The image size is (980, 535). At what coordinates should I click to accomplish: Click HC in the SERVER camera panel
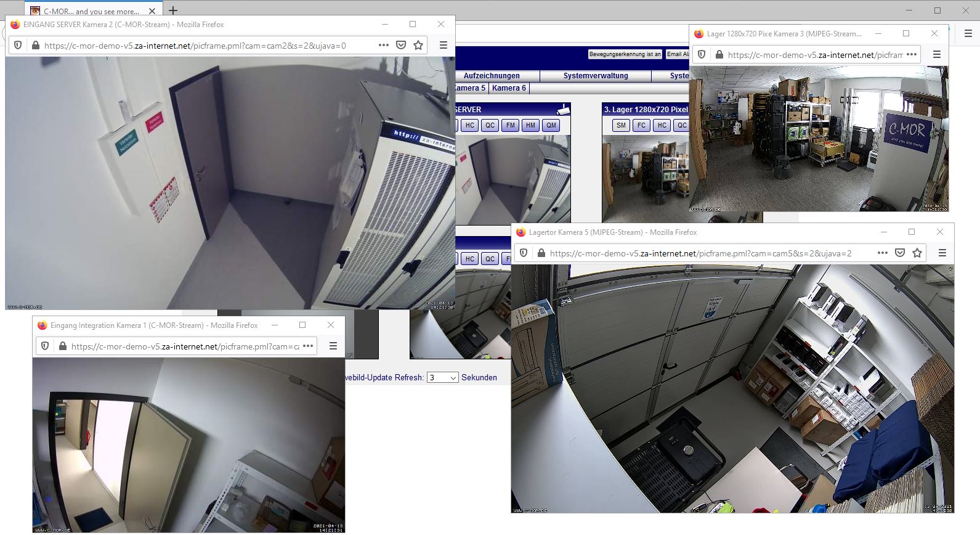click(470, 125)
